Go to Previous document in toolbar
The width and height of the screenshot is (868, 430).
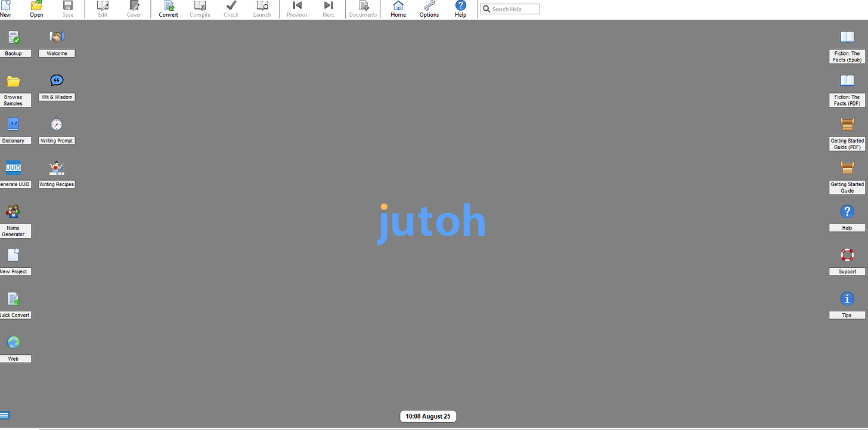[x=297, y=5]
